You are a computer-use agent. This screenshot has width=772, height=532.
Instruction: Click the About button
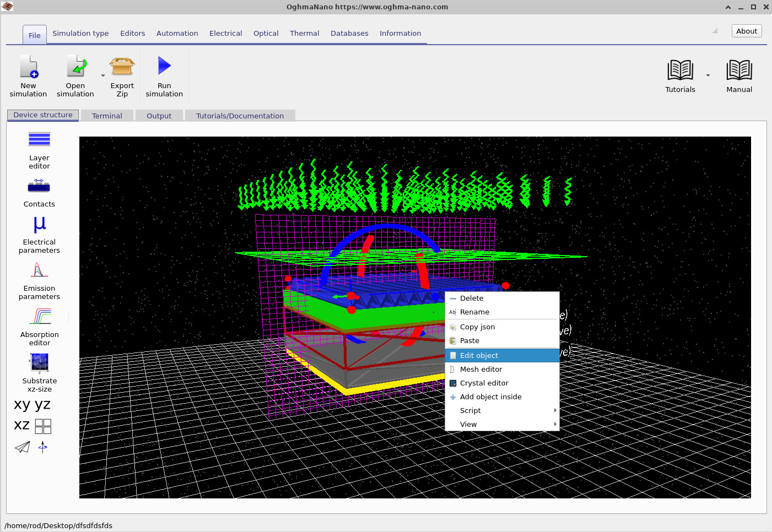point(747,31)
